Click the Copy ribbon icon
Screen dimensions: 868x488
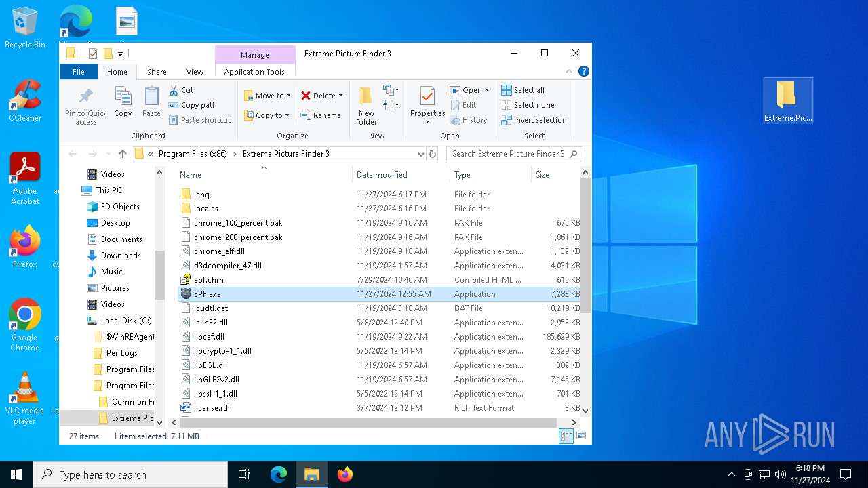(x=123, y=102)
